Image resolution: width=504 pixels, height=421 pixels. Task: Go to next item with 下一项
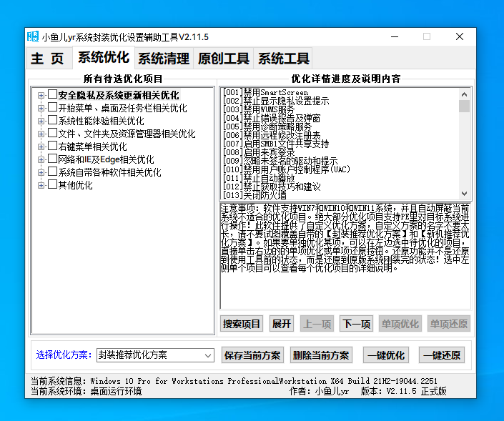356,324
